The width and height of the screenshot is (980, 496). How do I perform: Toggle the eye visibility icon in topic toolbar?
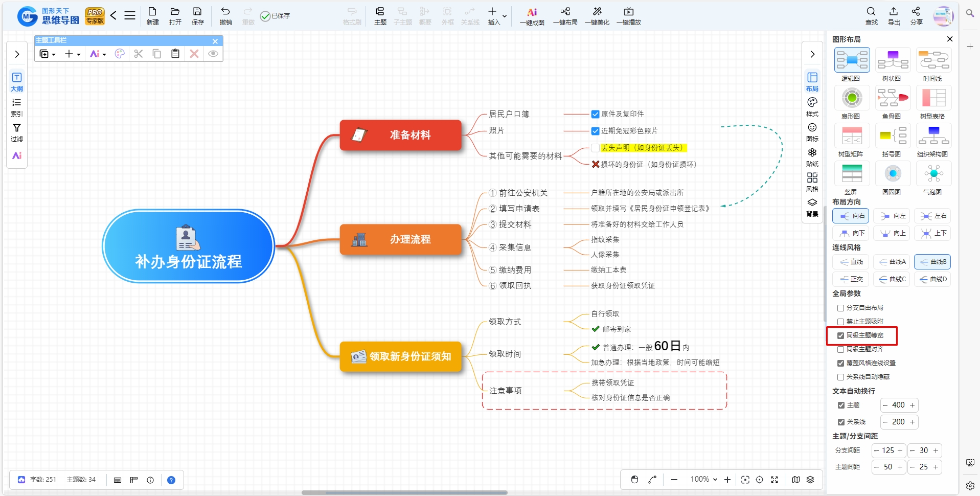[213, 54]
